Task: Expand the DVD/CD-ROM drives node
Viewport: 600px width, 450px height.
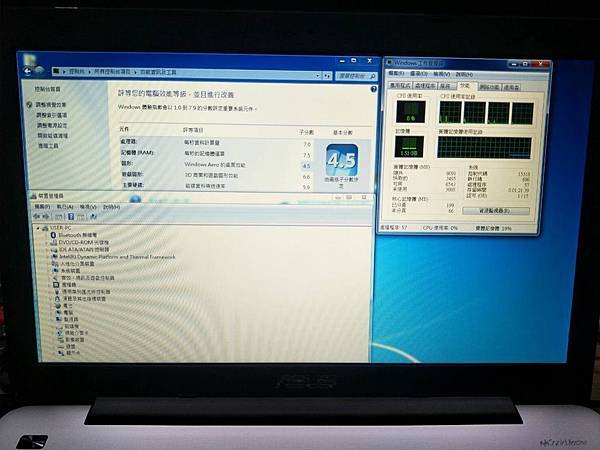Action: coord(48,242)
